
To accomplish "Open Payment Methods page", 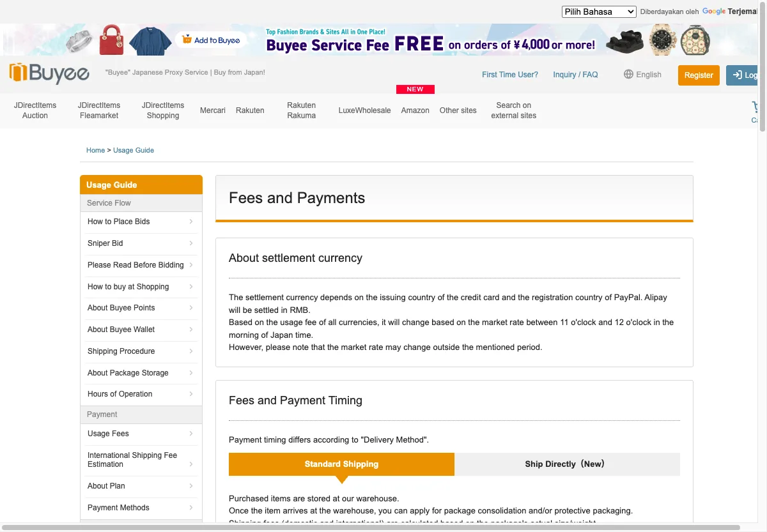I will click(x=141, y=508).
